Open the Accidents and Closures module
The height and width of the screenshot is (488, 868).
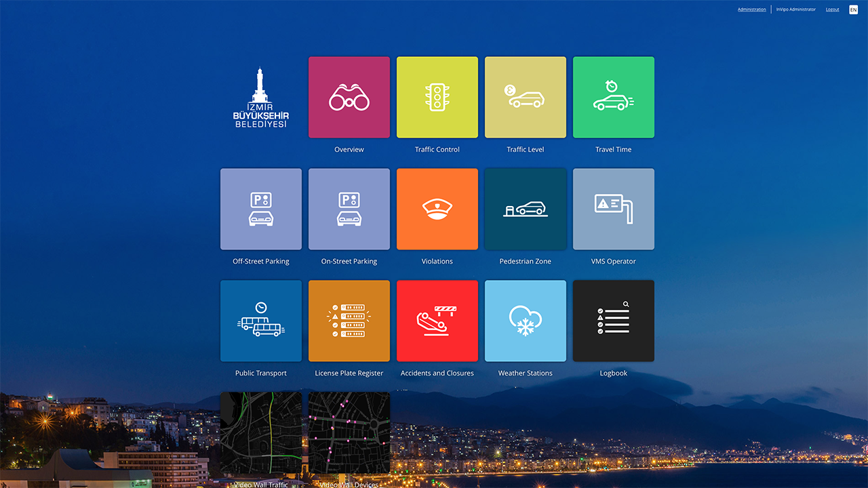point(437,321)
